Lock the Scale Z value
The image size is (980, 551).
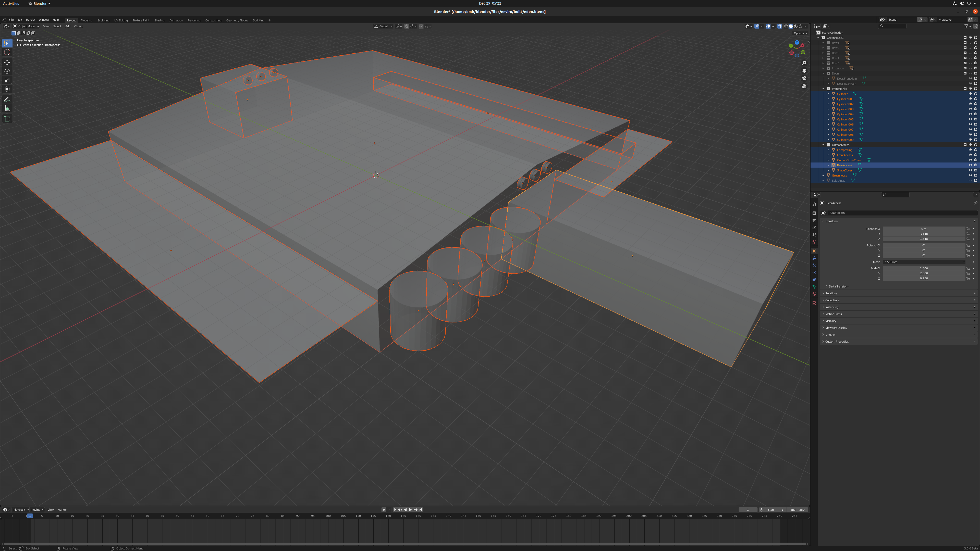coord(968,278)
